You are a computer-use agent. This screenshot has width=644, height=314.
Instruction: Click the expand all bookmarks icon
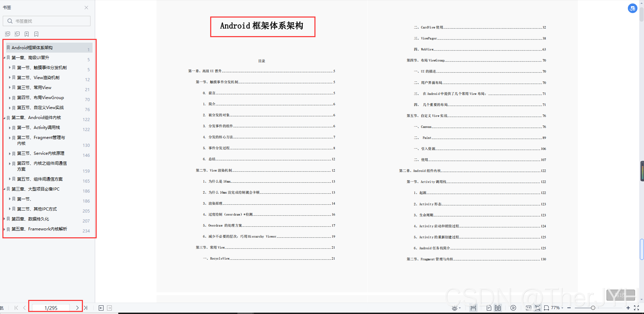pos(8,34)
